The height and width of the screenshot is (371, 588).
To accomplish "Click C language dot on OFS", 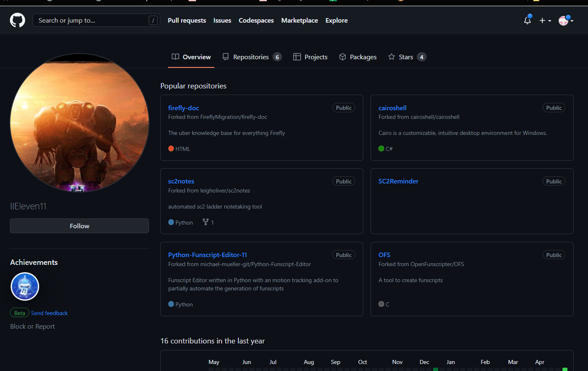I will click(381, 304).
